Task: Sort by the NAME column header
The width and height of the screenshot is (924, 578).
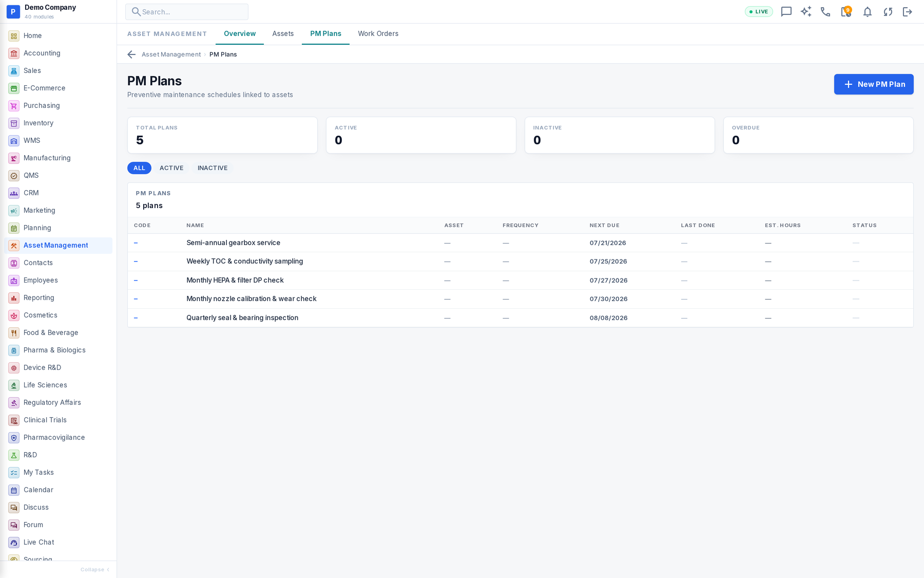Action: coord(195,226)
